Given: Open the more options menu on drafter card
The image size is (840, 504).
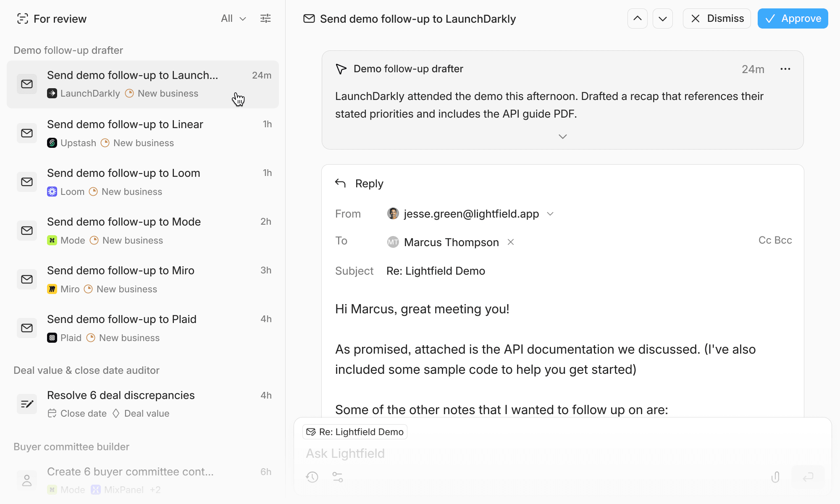Looking at the screenshot, I should [x=785, y=69].
